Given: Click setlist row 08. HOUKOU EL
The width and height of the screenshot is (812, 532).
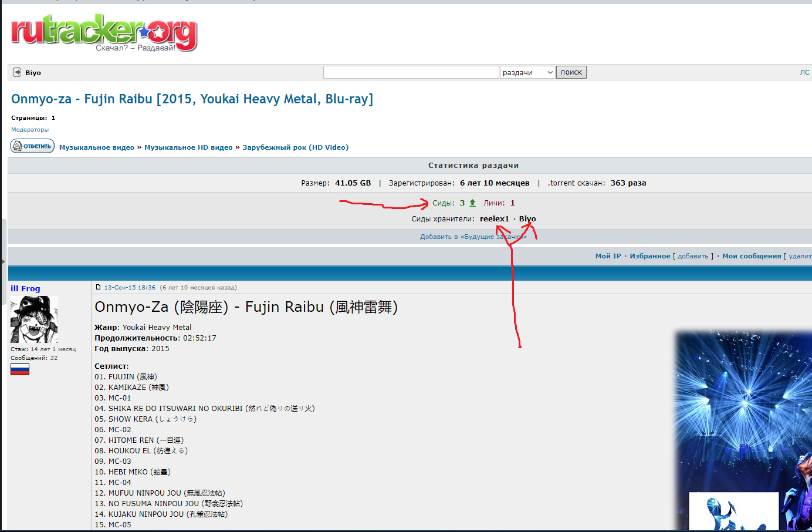Looking at the screenshot, I should pyautogui.click(x=141, y=451).
